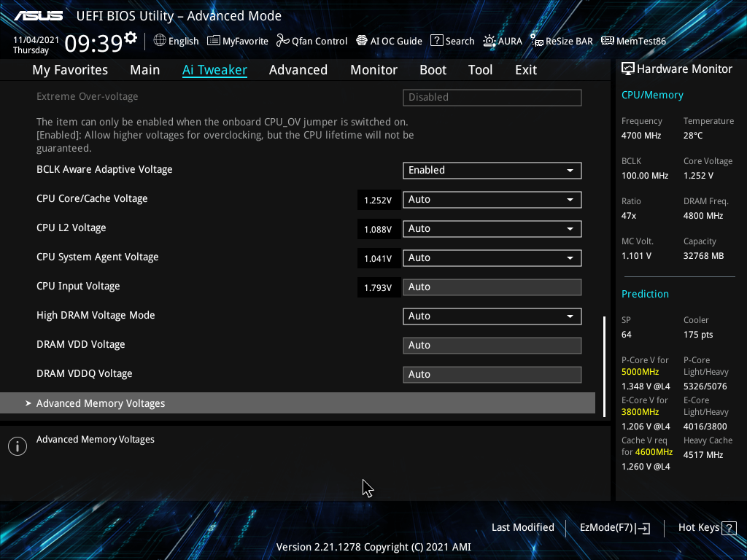Image resolution: width=747 pixels, height=560 pixels.
Task: Open BCLK Aware Adaptive Voltage dropdown
Action: (x=492, y=171)
